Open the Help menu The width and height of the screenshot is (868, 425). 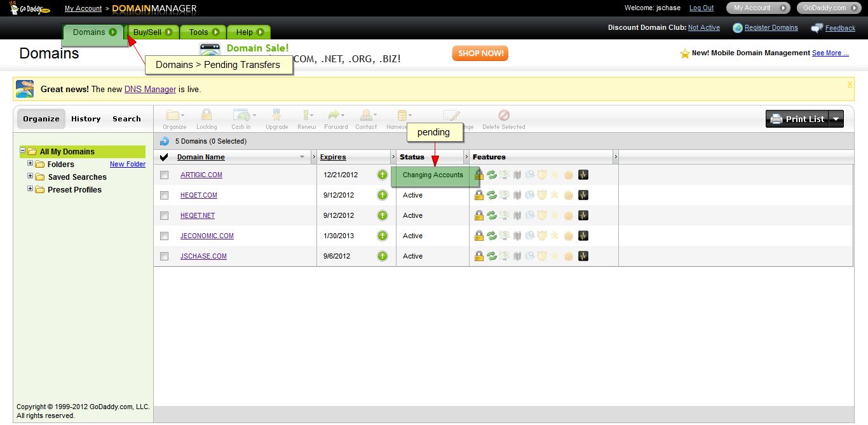click(x=249, y=32)
